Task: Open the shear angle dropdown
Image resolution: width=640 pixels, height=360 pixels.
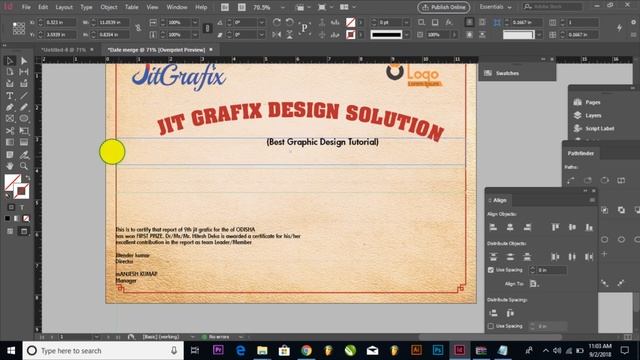Action: [x=261, y=35]
